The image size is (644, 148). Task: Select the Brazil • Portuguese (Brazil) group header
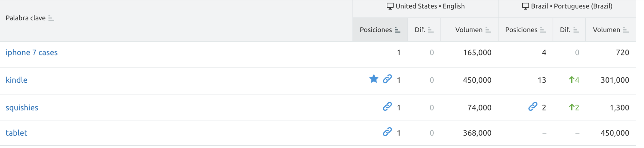[567, 6]
